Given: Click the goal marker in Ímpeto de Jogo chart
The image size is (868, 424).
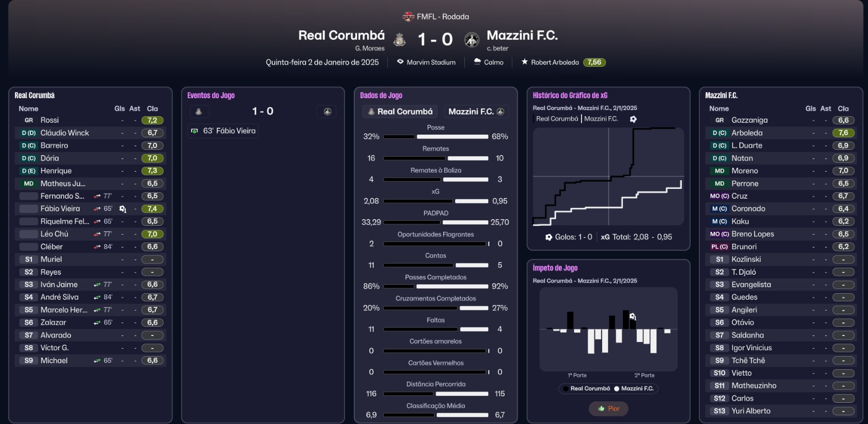Looking at the screenshot, I should pyautogui.click(x=632, y=317).
